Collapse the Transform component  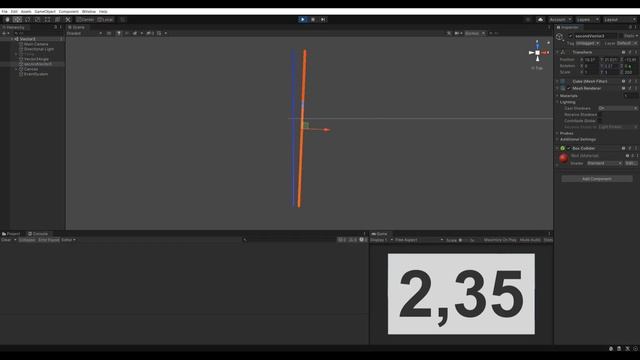pos(558,52)
